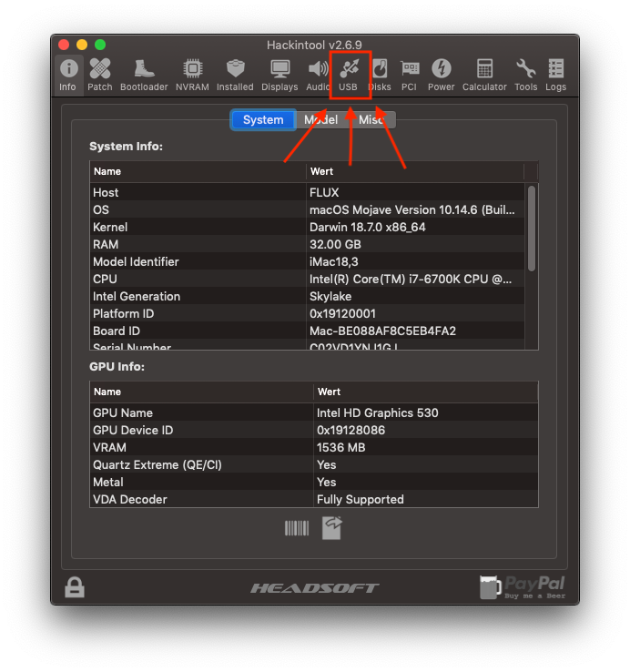Viewport: 630px width, 672px height.
Task: Select the System tab
Action: click(263, 120)
